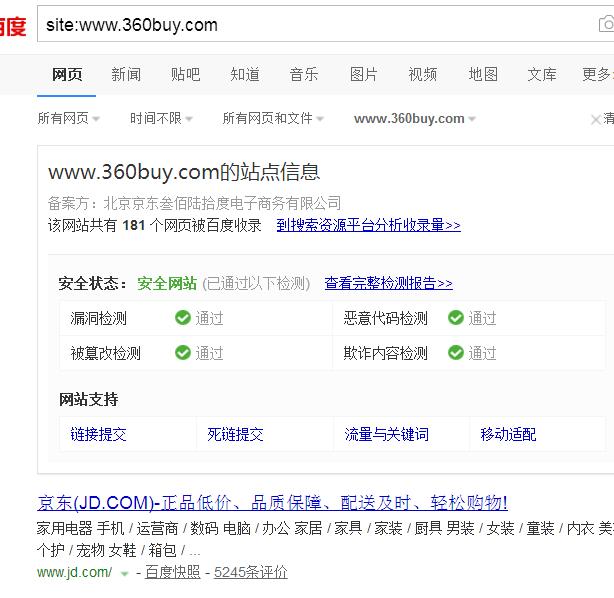Open the www.360buy.com site filter dropdown
614x598 pixels.
[x=415, y=118]
